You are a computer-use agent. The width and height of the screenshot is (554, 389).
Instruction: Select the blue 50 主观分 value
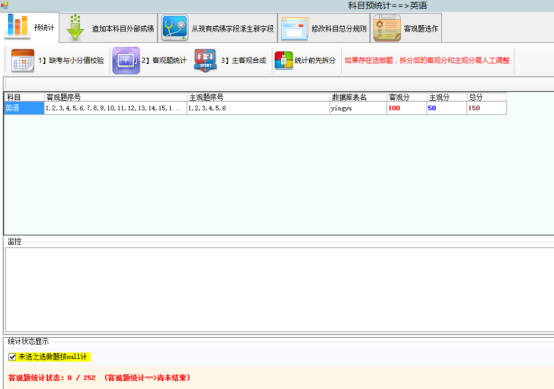click(x=446, y=108)
